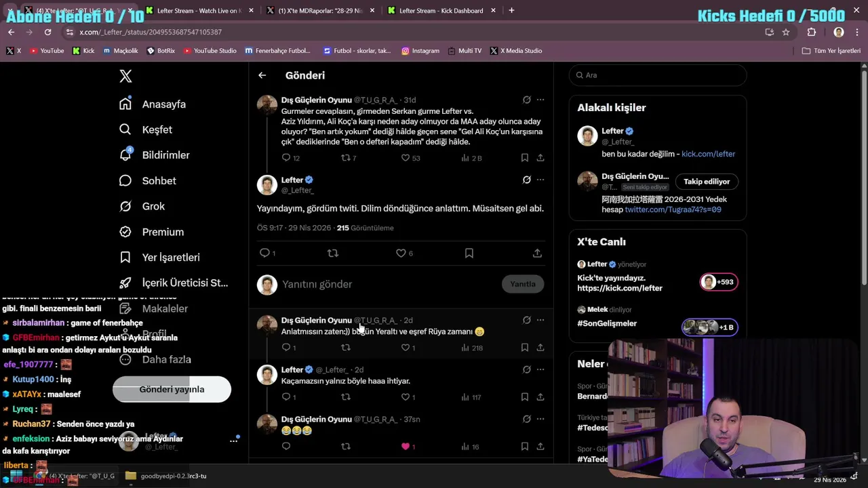Image resolution: width=868 pixels, height=488 pixels.
Task: Reload the page
Action: click(x=47, y=32)
